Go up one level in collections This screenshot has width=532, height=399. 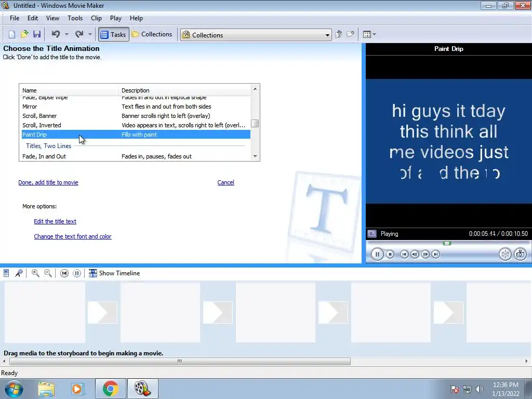pos(338,34)
